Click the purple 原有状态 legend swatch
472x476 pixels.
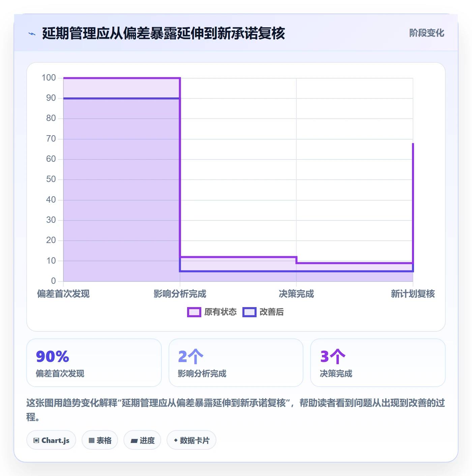[194, 312]
